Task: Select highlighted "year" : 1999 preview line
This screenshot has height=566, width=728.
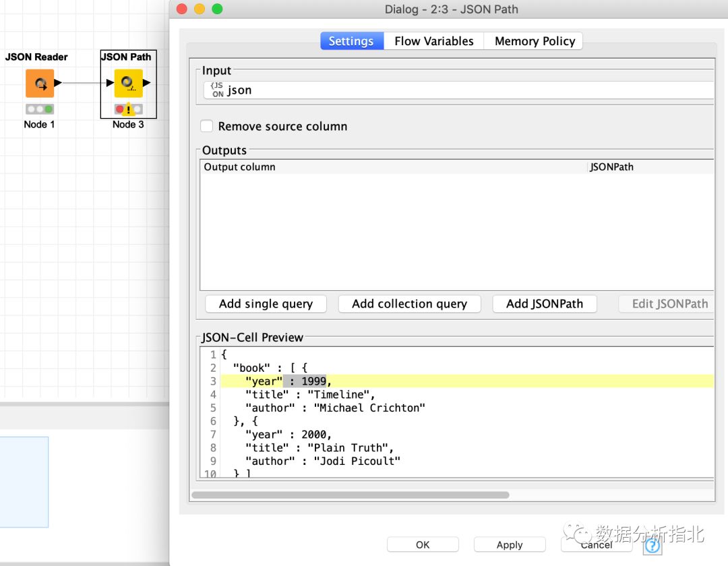Action: pos(467,381)
